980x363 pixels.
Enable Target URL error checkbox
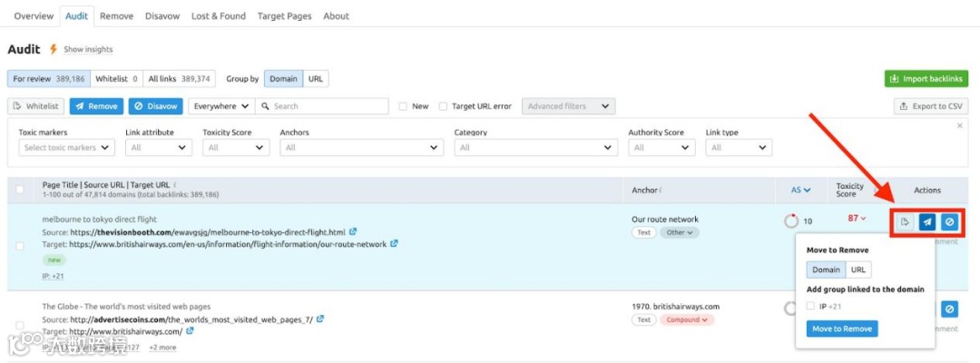443,106
